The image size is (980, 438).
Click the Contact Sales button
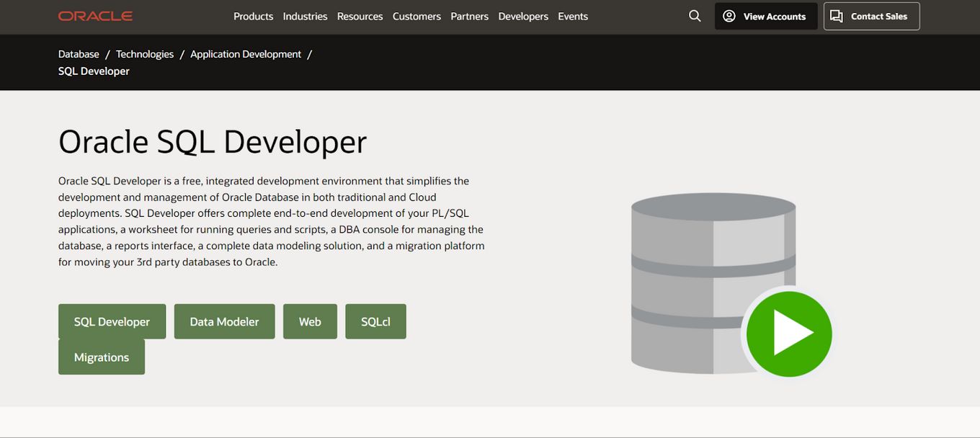(x=871, y=15)
